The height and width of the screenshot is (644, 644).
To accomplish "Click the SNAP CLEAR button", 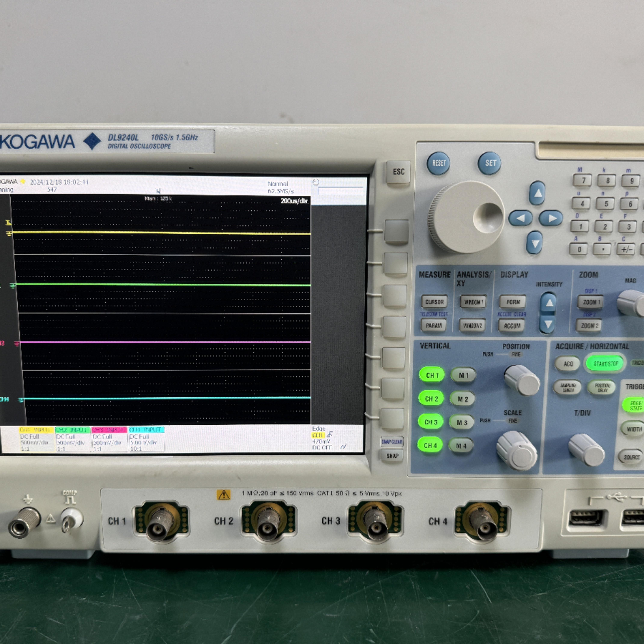I will tap(392, 442).
